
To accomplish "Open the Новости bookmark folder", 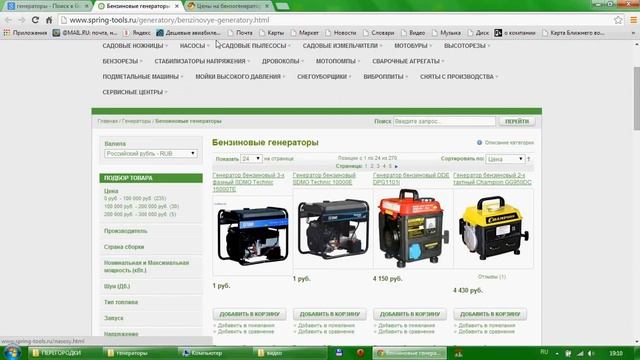I will pos(341,33).
